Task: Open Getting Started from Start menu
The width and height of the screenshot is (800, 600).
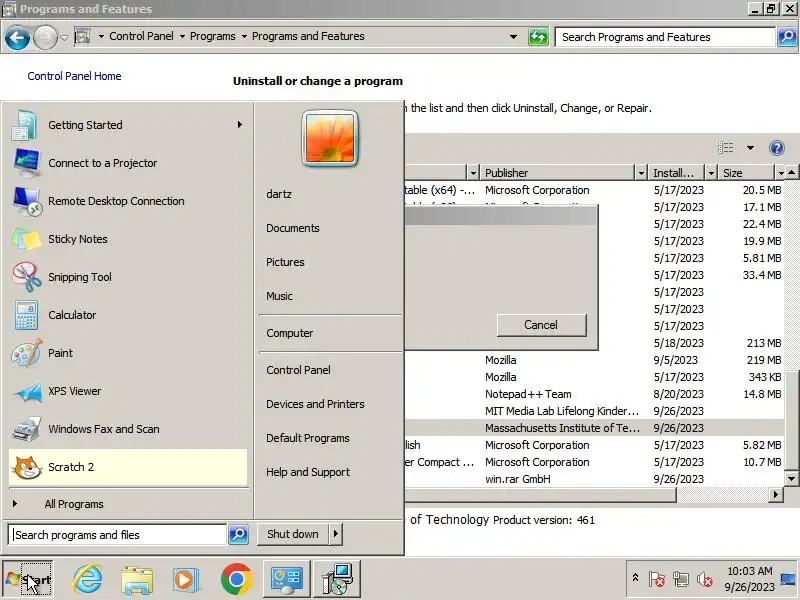Action: point(128,125)
